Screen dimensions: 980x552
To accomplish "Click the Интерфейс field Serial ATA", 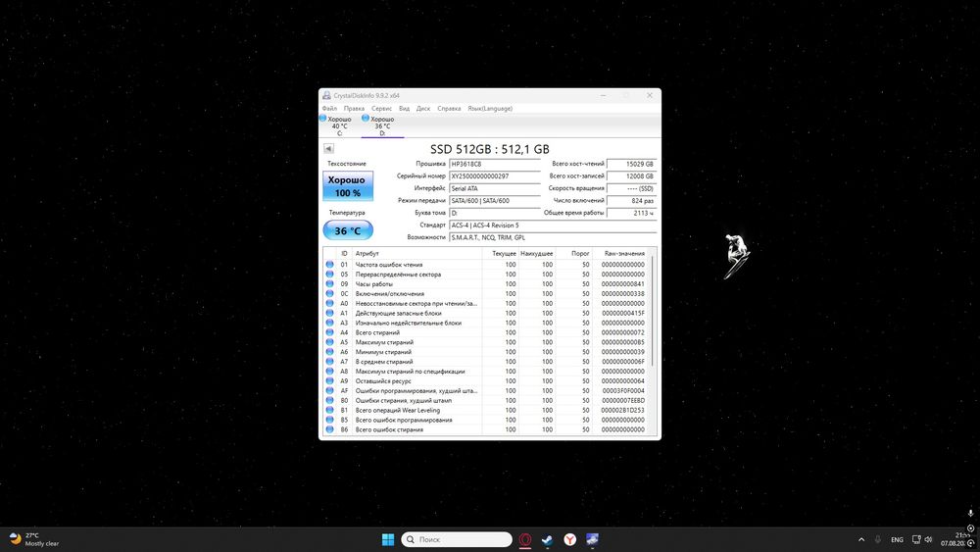I will click(x=495, y=188).
